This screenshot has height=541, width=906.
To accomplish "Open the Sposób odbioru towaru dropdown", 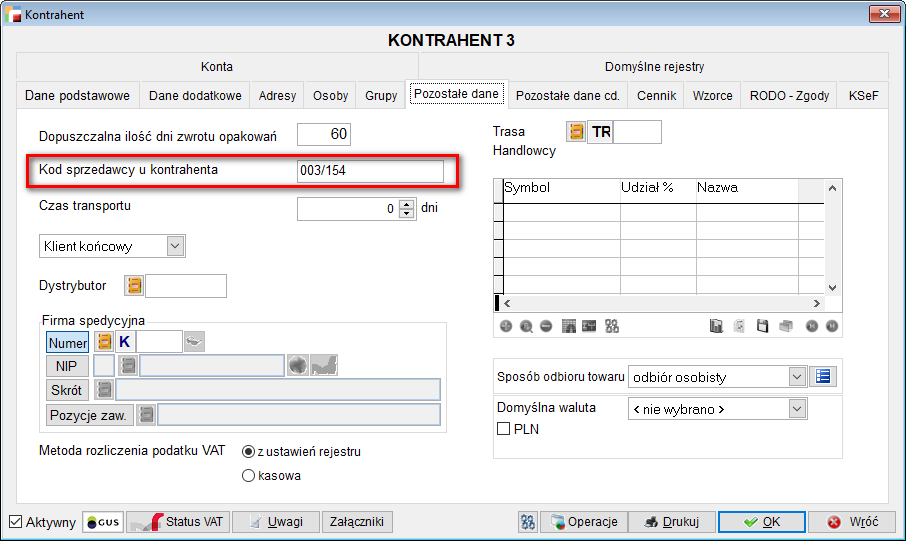I will [x=796, y=377].
